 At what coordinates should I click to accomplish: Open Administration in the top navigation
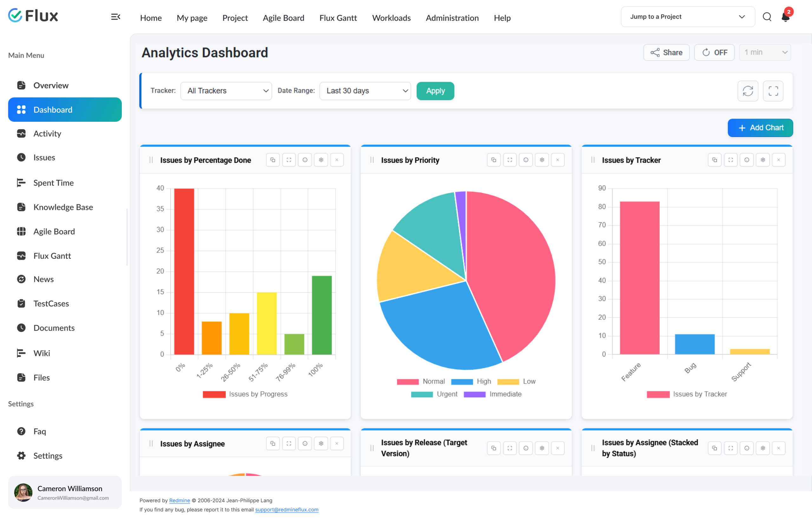[452, 18]
